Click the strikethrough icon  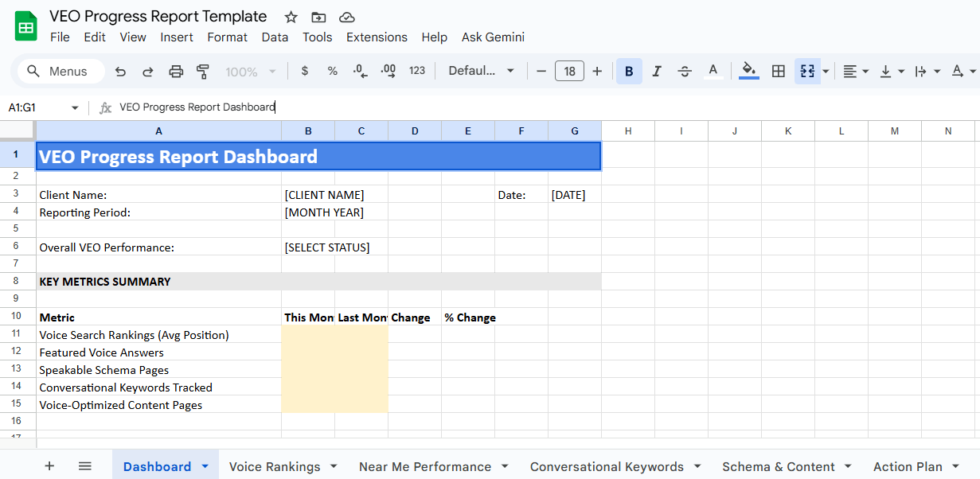[x=685, y=72]
